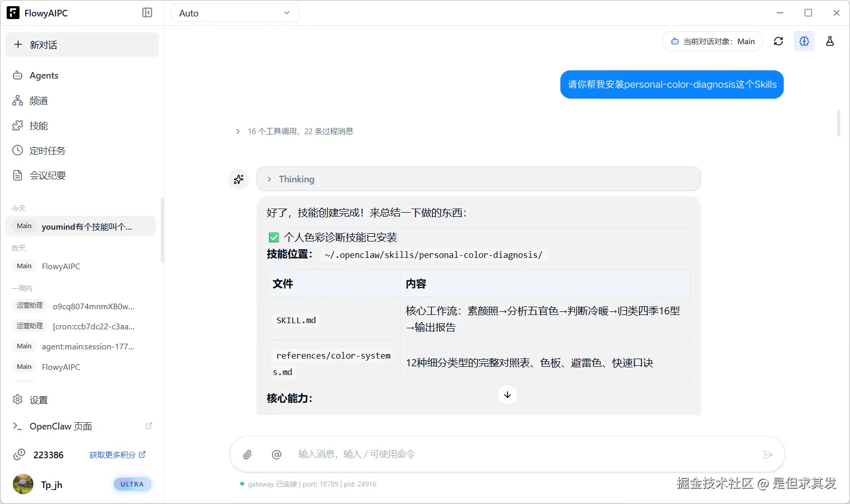The height and width of the screenshot is (504, 850).
Task: Click the attach file paperclip icon
Action: (x=247, y=455)
